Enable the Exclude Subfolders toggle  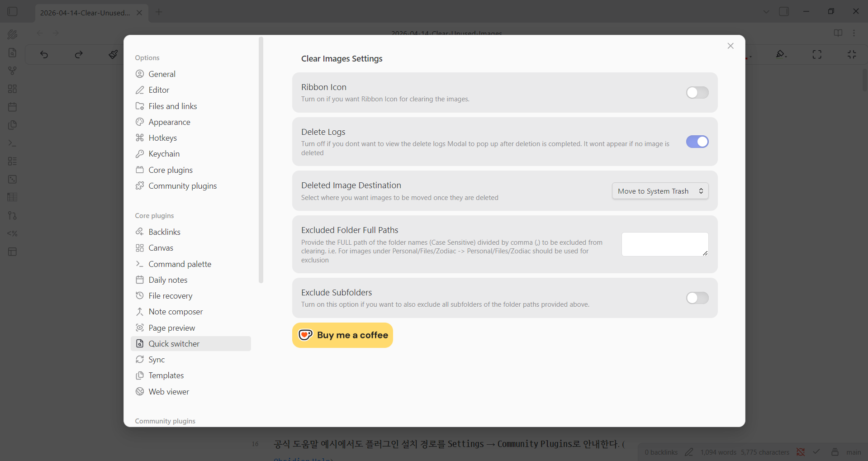click(x=697, y=298)
